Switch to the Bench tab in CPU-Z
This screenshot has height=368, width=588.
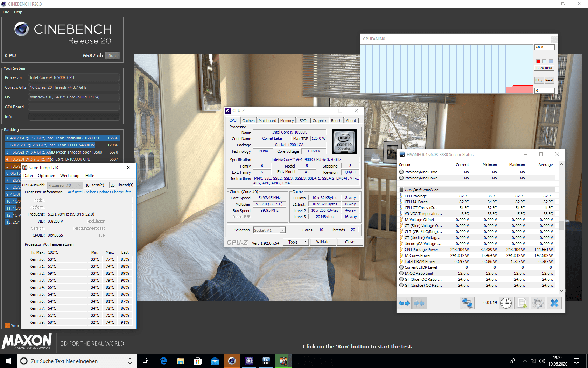tap(336, 121)
